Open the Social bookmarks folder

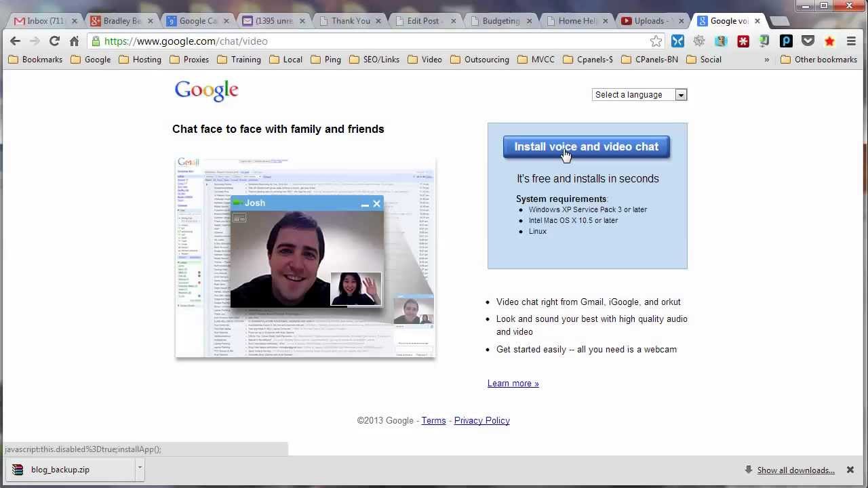[x=704, y=60]
